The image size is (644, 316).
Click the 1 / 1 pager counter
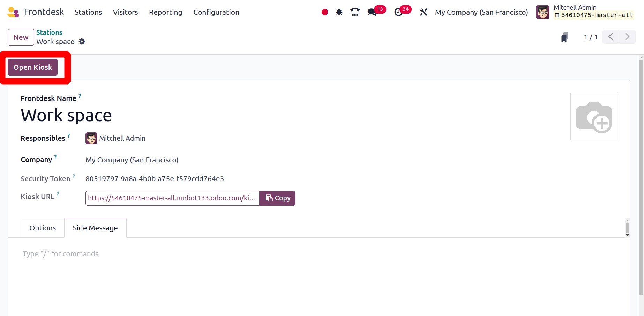tap(591, 37)
